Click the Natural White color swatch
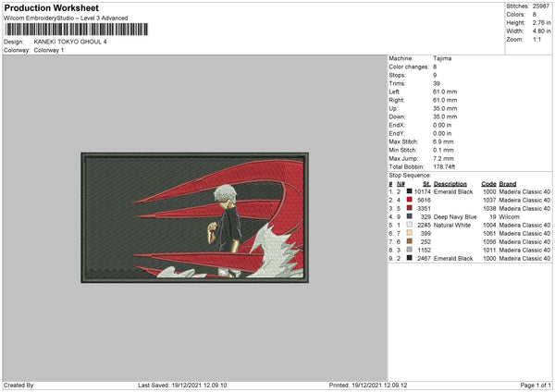This screenshot has height=392, width=555. coord(409,225)
